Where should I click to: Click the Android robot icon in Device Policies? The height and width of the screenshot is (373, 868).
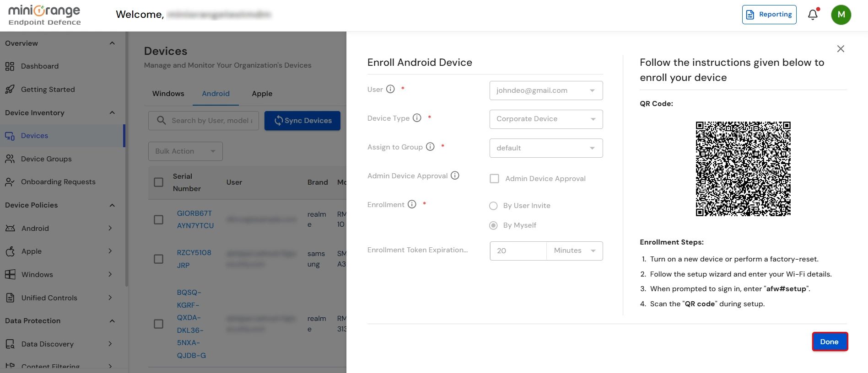[x=10, y=228]
